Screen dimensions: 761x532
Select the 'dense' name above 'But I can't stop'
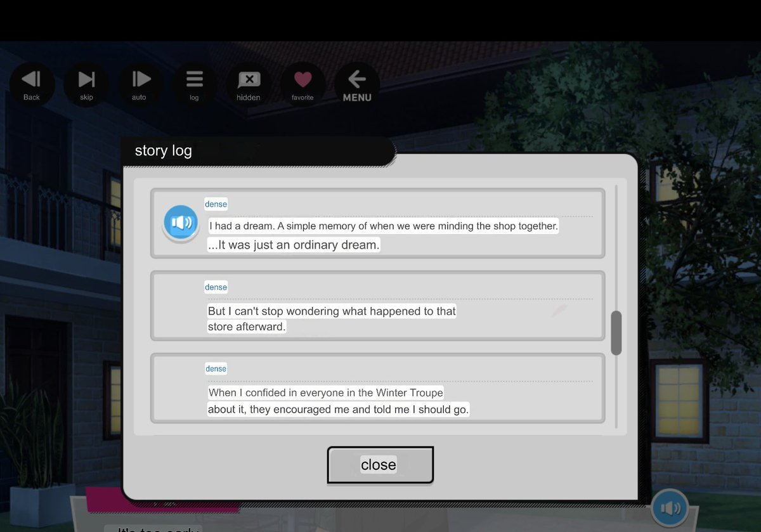click(216, 287)
